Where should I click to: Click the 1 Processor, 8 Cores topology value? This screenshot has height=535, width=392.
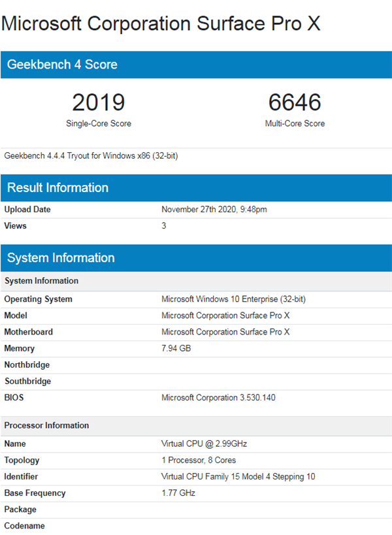[199, 460]
